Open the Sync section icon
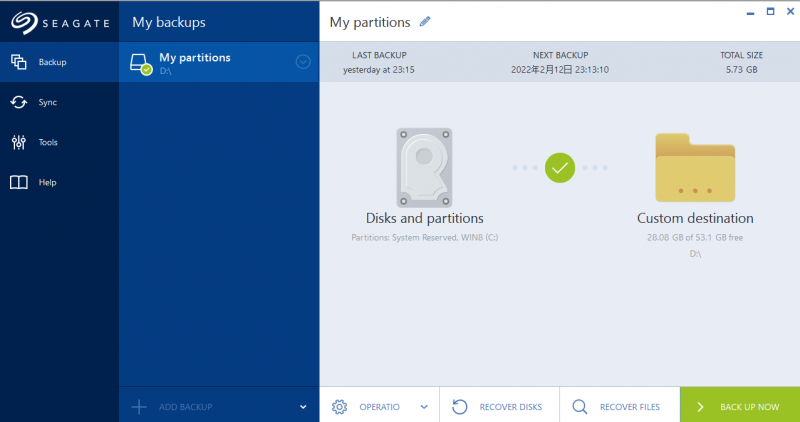Viewport: 800px width, 422px height. click(19, 102)
